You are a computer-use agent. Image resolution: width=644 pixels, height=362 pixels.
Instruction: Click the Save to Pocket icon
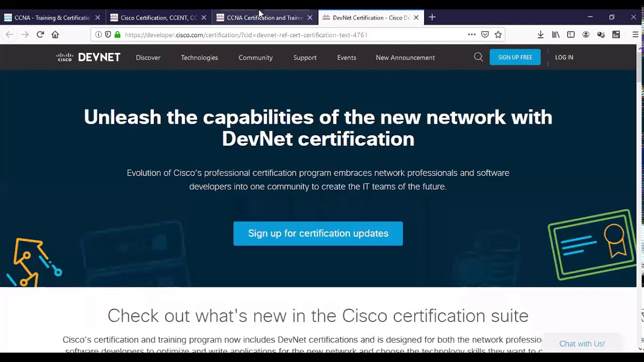click(485, 35)
